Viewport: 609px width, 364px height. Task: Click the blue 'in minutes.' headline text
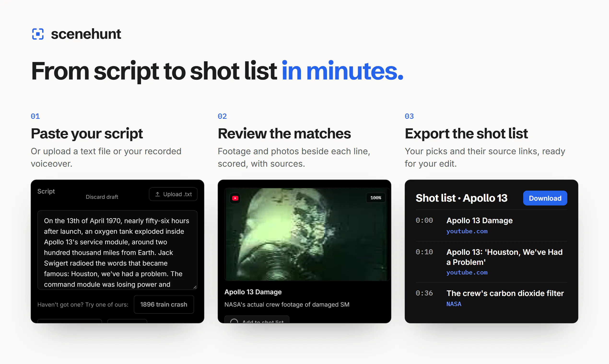(342, 71)
